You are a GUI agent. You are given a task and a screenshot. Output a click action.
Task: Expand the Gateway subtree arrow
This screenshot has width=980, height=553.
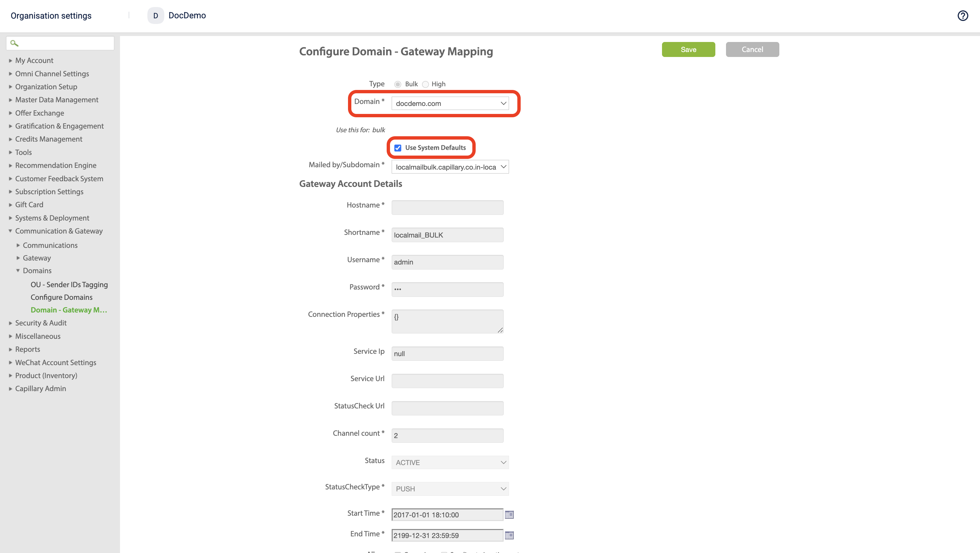[x=18, y=258]
